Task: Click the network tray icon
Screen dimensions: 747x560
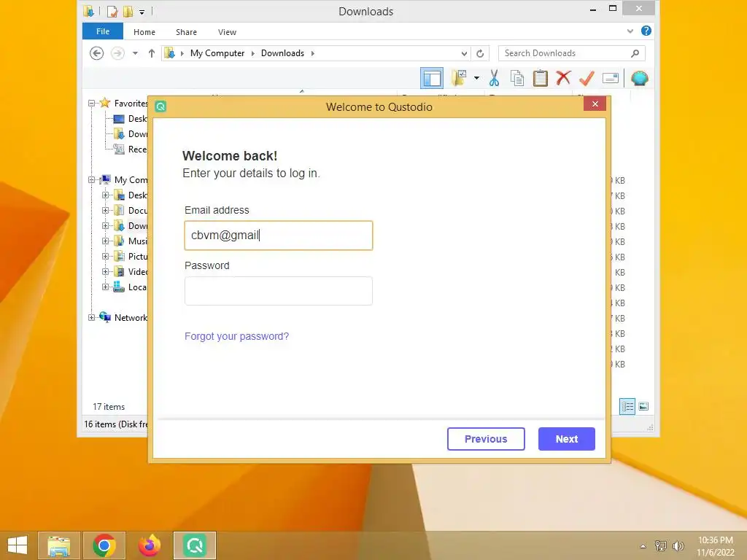Action: coord(661,545)
